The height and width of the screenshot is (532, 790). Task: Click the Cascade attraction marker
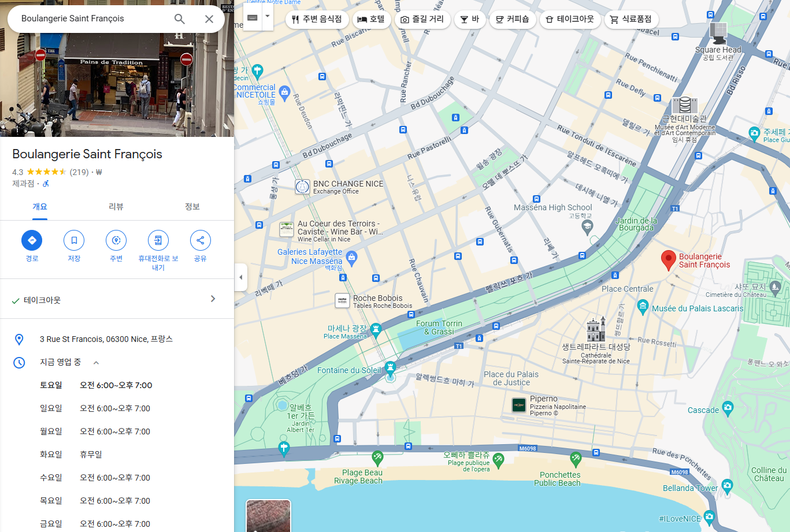coord(728,408)
